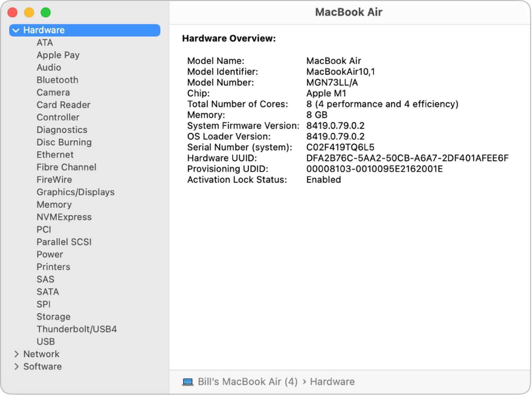Select the highlighted Hardware sidebar item
532x396 pixels.
click(44, 30)
